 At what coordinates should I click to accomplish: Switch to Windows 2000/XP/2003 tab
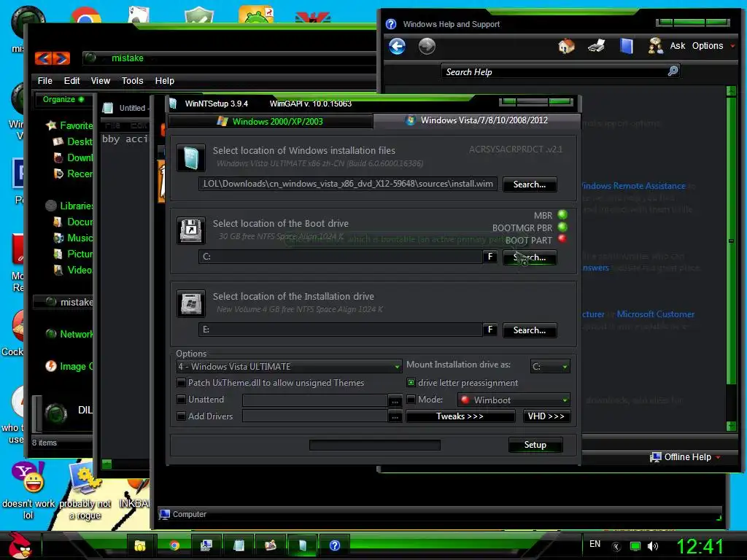(270, 122)
